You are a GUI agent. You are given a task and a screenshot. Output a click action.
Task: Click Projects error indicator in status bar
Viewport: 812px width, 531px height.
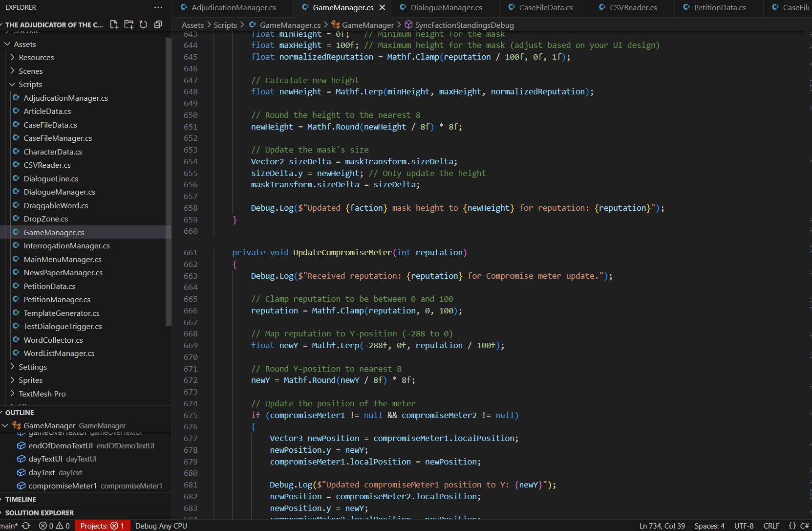click(x=102, y=526)
